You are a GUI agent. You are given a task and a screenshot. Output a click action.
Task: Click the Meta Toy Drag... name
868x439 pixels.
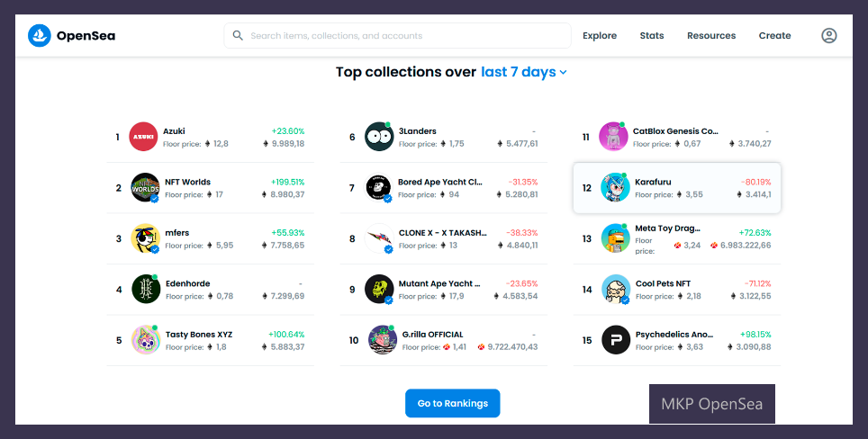(x=667, y=228)
